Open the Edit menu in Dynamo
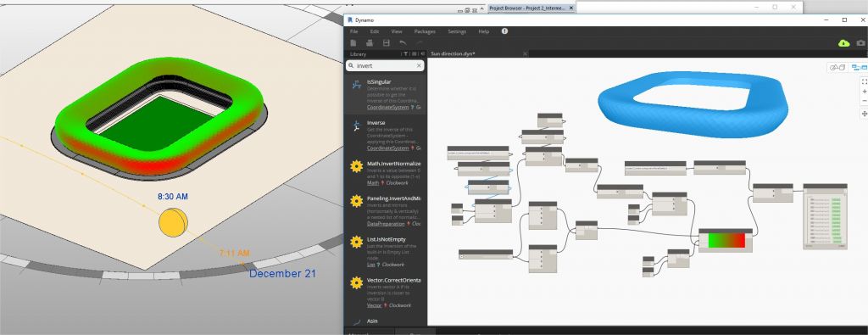The image size is (868, 335). tap(375, 31)
